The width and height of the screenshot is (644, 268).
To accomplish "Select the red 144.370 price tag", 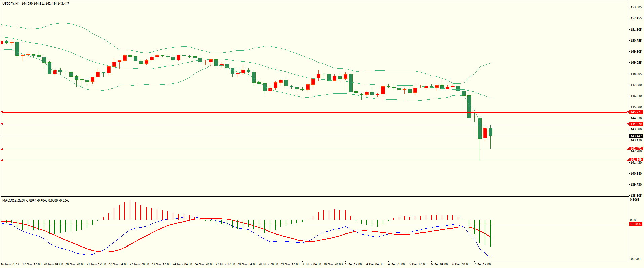I will click(636, 124).
